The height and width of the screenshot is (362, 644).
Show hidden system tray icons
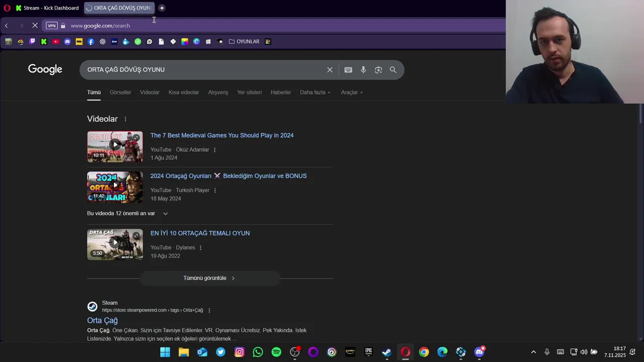click(533, 352)
